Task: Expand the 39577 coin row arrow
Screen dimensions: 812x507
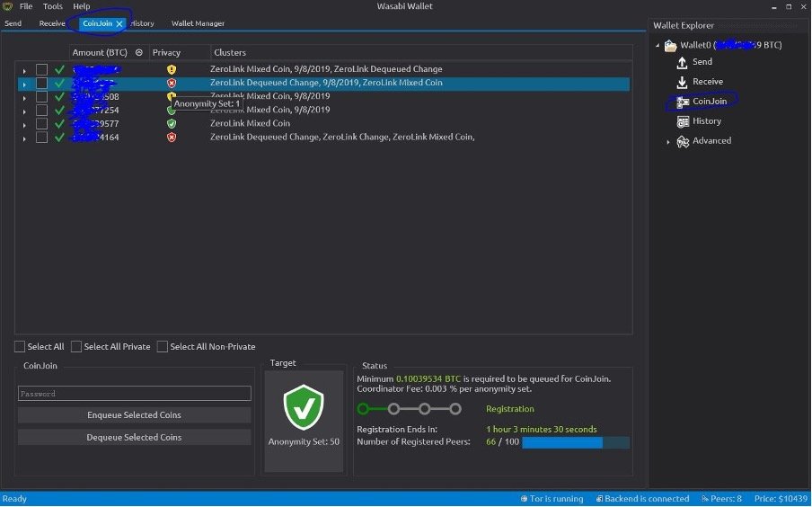Action: 24,124
